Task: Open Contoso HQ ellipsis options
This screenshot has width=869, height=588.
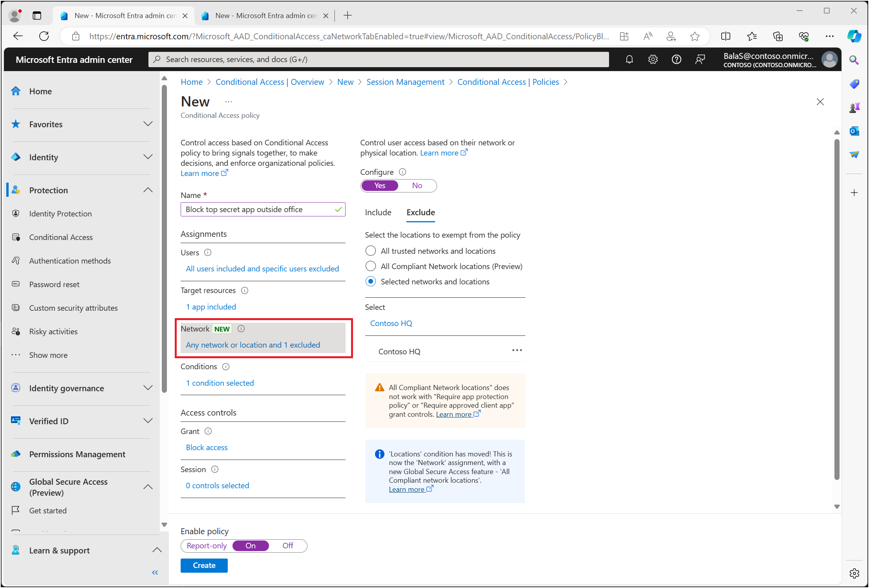Action: [517, 350]
